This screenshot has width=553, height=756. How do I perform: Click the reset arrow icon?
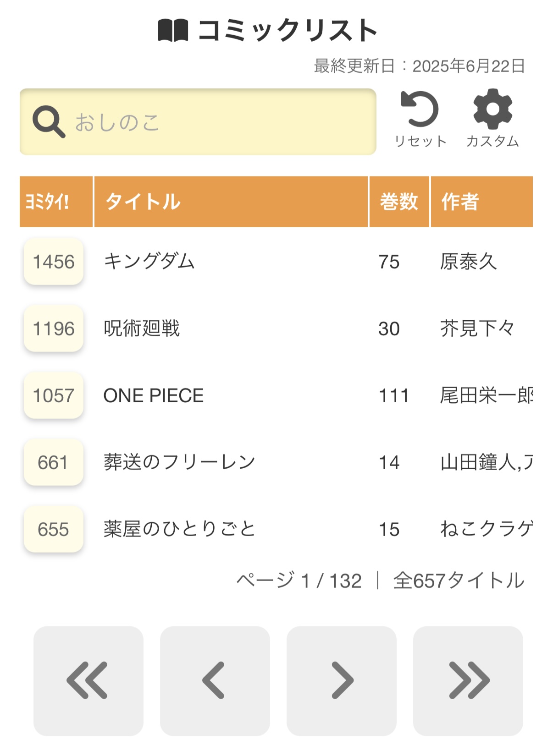[x=420, y=109]
